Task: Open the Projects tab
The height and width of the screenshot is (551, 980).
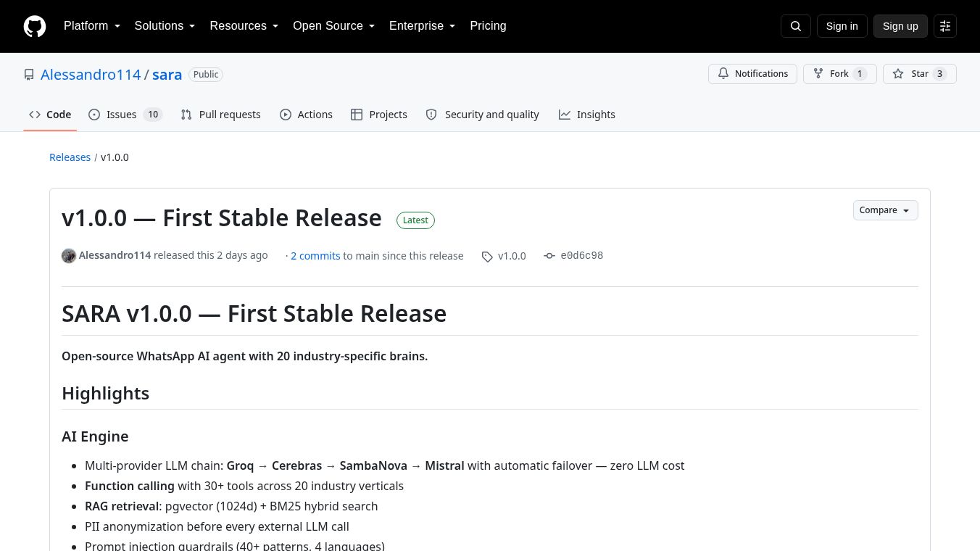Action: (378, 115)
